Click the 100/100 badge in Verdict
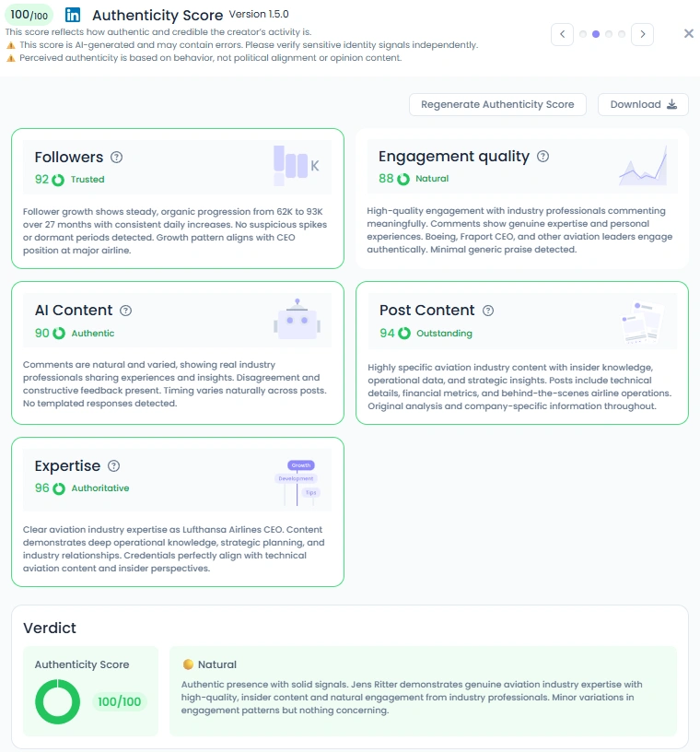The height and width of the screenshot is (752, 700). pos(120,701)
